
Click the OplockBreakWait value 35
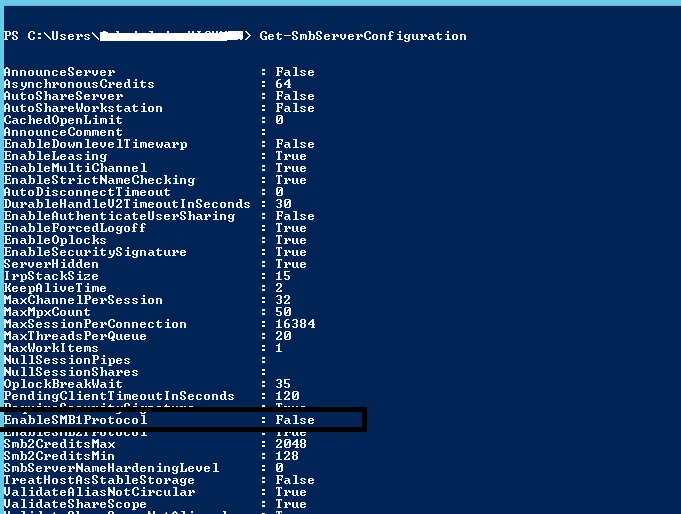(283, 384)
